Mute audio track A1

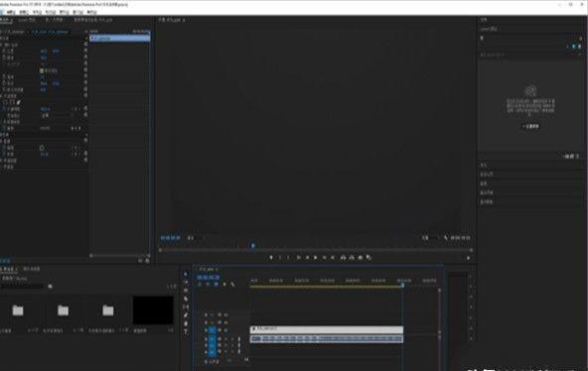click(x=225, y=339)
